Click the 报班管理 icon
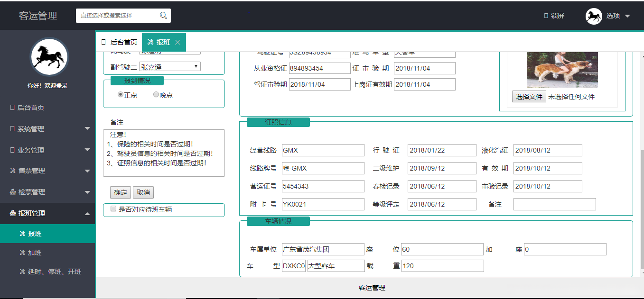The image size is (644, 299). pyautogui.click(x=13, y=213)
